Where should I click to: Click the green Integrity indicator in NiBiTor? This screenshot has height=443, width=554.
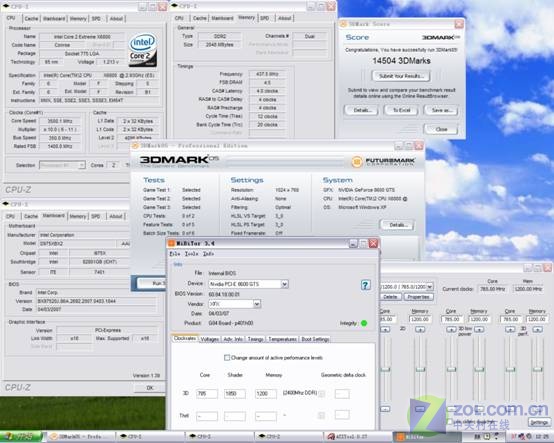pyautogui.click(x=364, y=323)
